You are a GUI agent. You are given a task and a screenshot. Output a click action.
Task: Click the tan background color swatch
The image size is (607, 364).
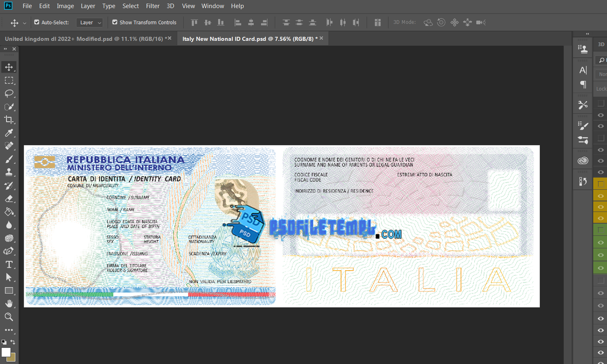(13, 358)
